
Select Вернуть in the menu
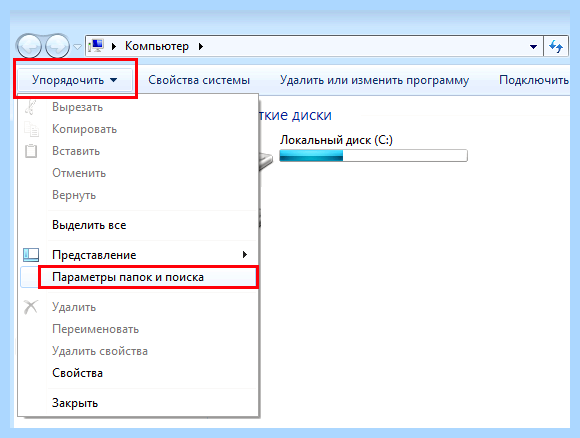pyautogui.click(x=139, y=195)
